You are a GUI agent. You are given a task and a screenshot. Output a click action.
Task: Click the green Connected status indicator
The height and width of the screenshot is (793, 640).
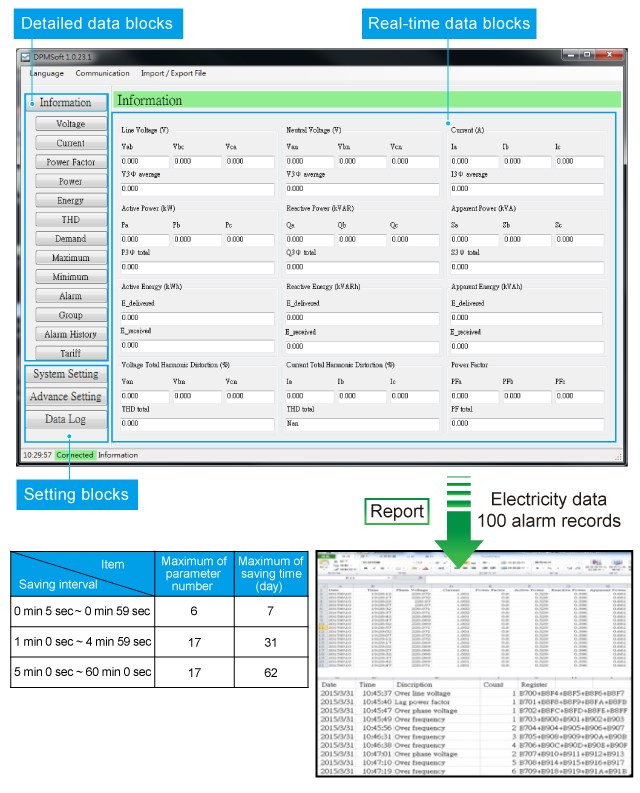click(x=75, y=455)
